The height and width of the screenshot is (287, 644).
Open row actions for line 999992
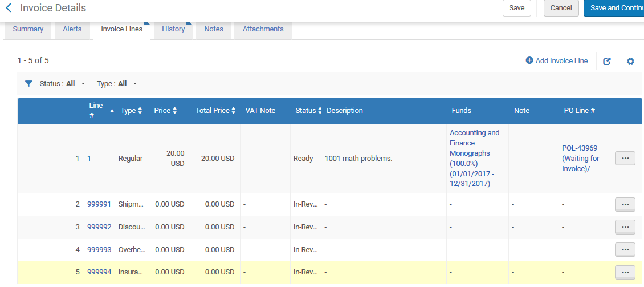[x=625, y=227]
